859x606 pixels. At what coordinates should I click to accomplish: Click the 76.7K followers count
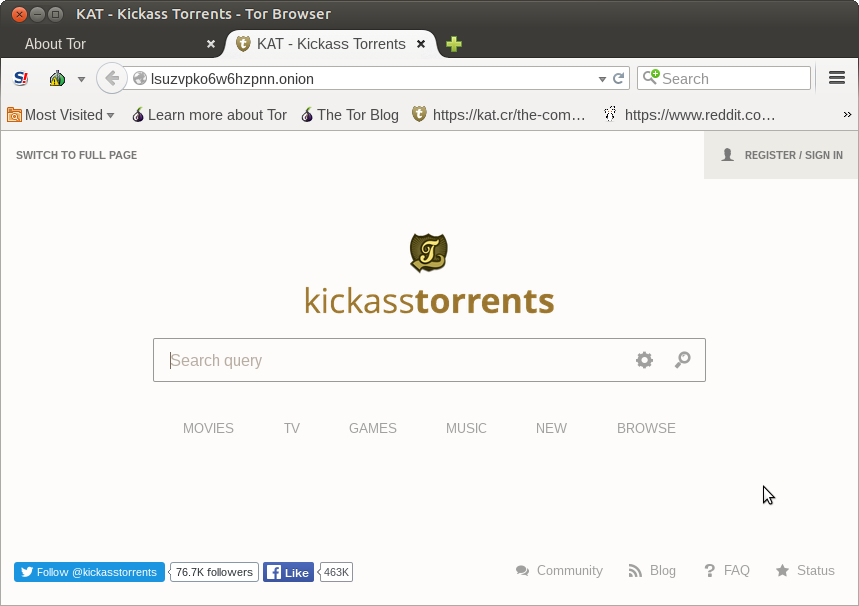[214, 572]
